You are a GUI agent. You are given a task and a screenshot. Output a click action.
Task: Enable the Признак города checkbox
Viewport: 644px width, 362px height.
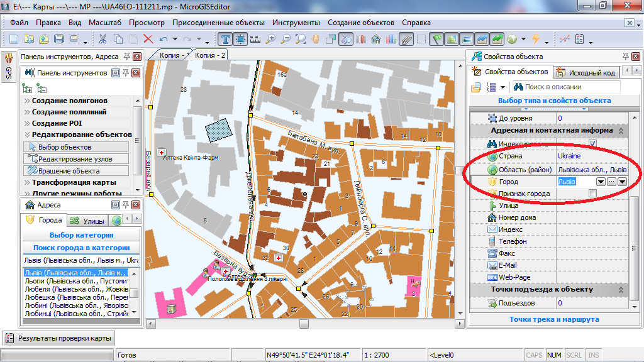coord(592,194)
